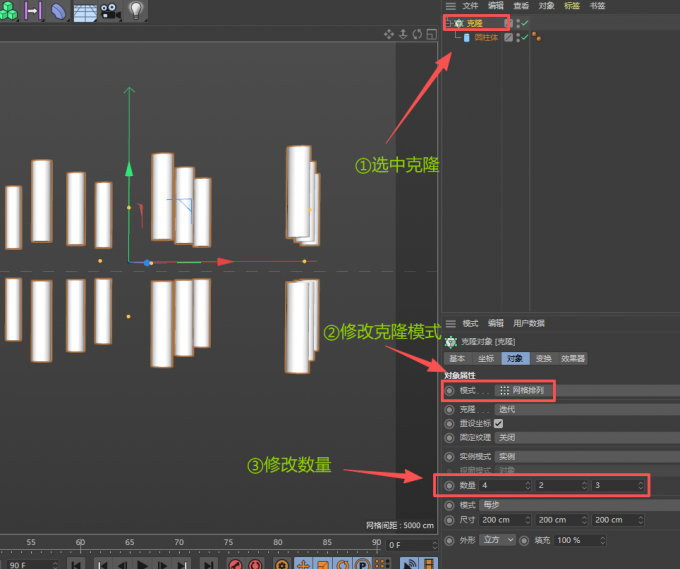Record active objects keyframe button
Image resolution: width=680 pixels, height=569 pixels.
(235, 564)
